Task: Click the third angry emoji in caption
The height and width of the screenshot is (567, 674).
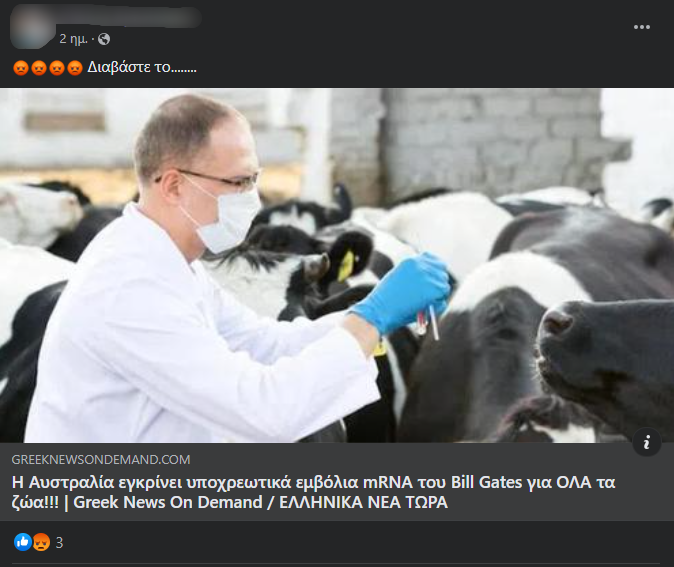Action: pos(57,68)
